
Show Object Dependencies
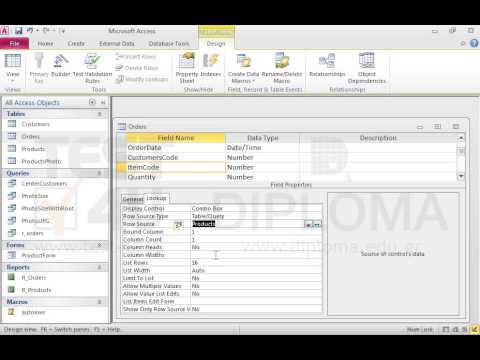pyautogui.click(x=367, y=68)
